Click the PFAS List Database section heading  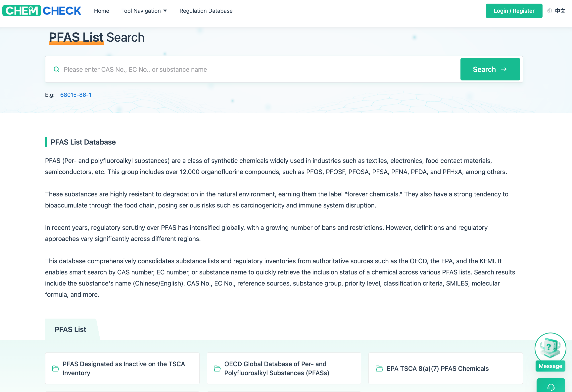coord(83,142)
